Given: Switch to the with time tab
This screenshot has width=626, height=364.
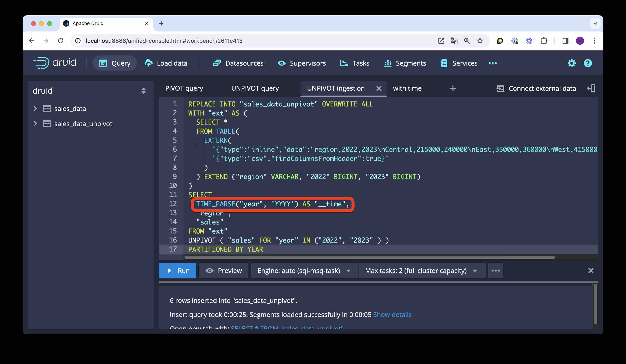Looking at the screenshot, I should 407,88.
